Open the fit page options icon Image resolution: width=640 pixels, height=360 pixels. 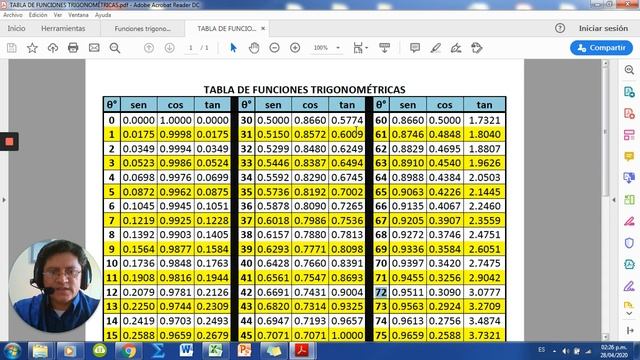(x=360, y=48)
